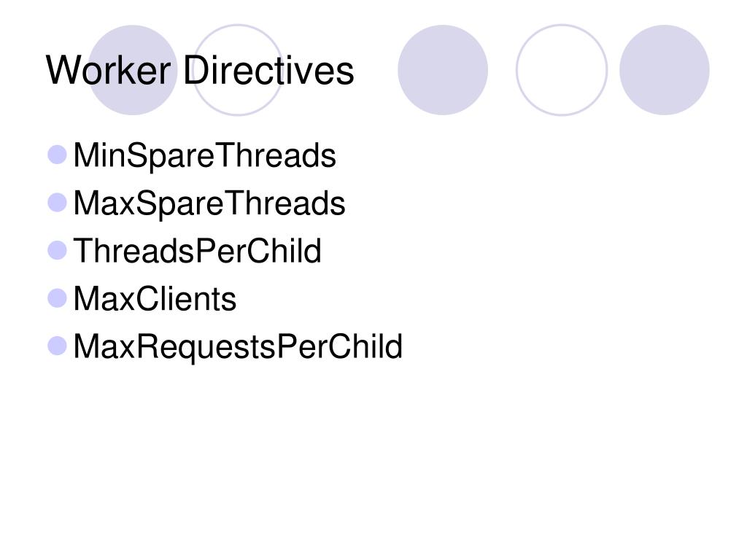Image resolution: width=747 pixels, height=560 pixels.
Task: Select the MaxSpareThreads bullet text
Action: (209, 204)
